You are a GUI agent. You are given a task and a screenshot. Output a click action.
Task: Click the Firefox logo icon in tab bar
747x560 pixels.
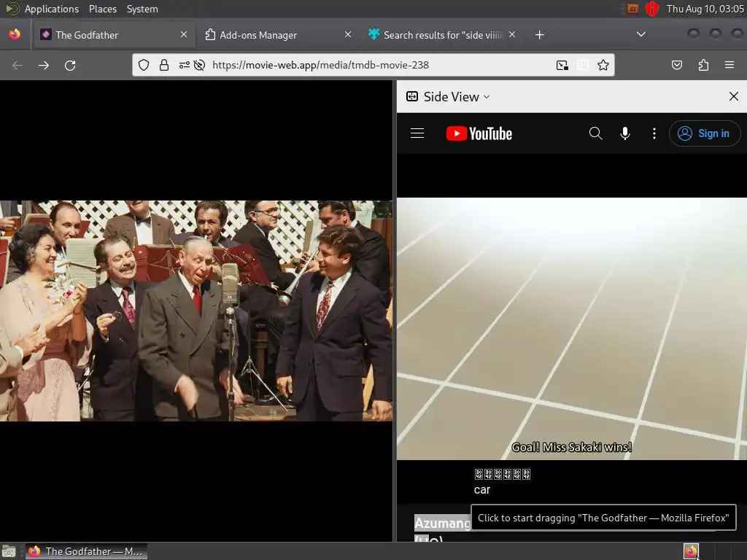(15, 34)
